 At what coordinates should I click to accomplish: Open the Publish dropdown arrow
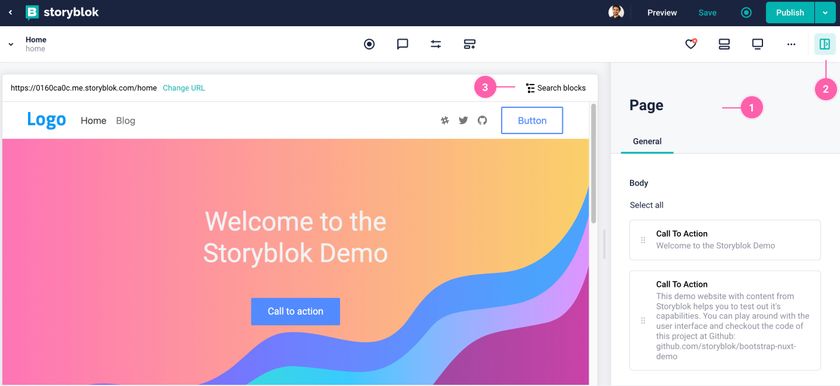click(x=825, y=12)
